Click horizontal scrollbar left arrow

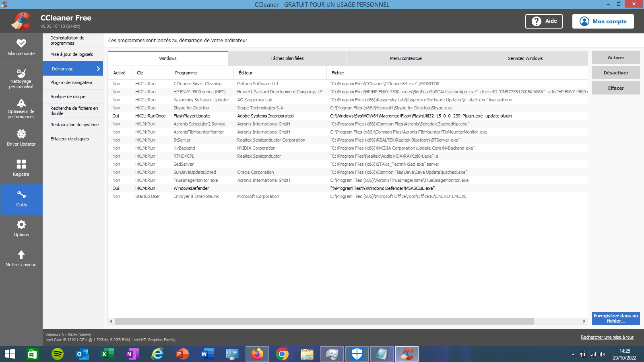111,321
